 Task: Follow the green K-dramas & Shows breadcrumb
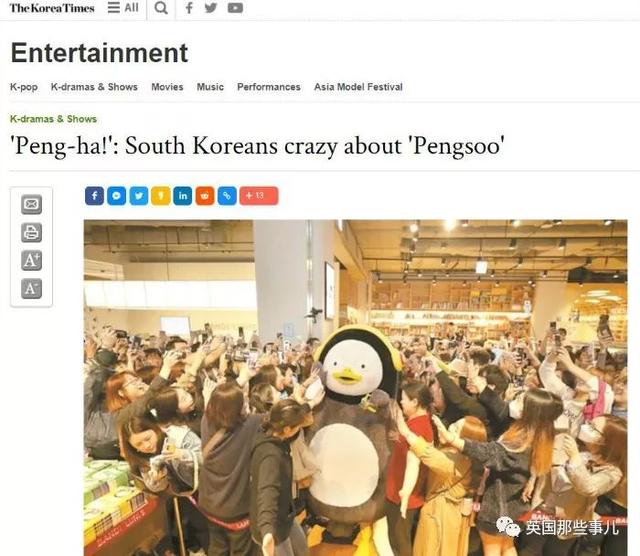coord(53,119)
